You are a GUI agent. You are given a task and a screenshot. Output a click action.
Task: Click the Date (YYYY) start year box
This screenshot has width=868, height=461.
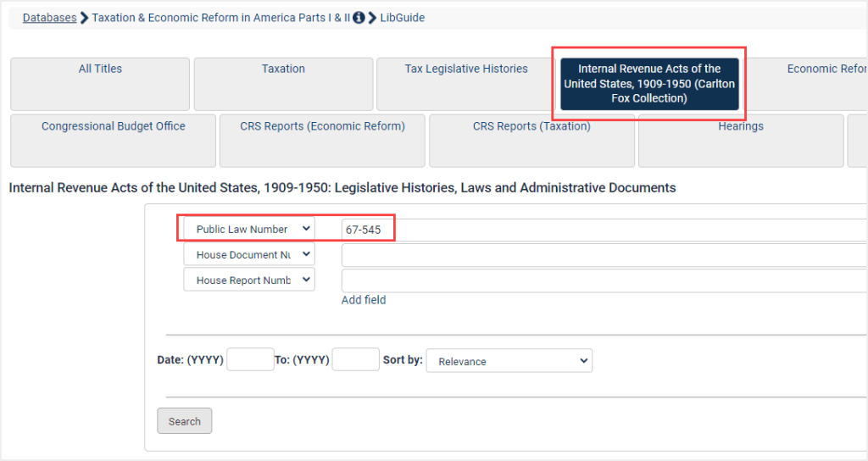tap(250, 359)
